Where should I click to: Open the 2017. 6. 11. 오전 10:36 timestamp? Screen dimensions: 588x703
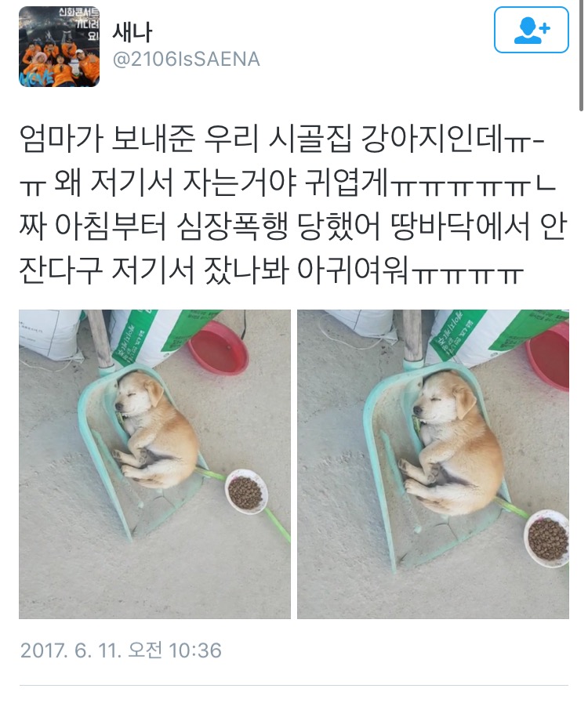point(121,650)
